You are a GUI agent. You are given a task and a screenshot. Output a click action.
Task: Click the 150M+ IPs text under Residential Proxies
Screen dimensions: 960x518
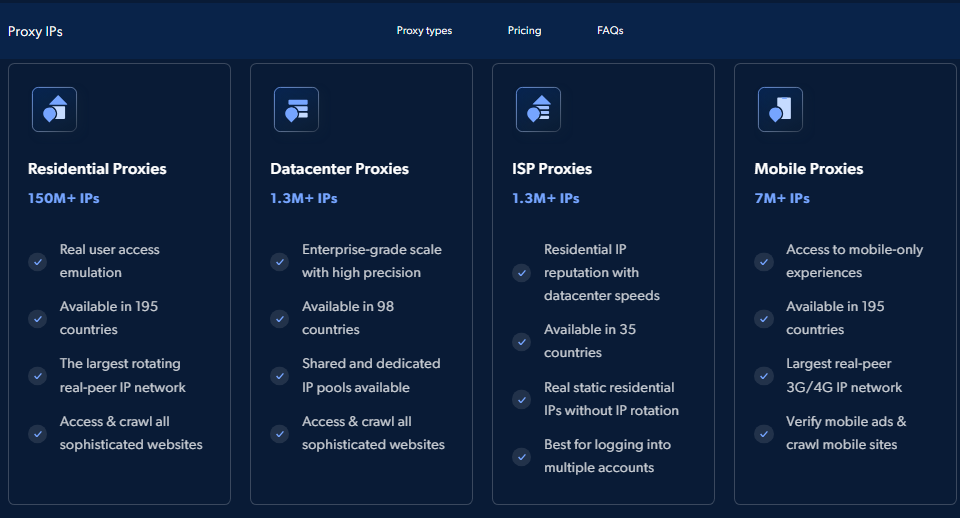click(64, 199)
